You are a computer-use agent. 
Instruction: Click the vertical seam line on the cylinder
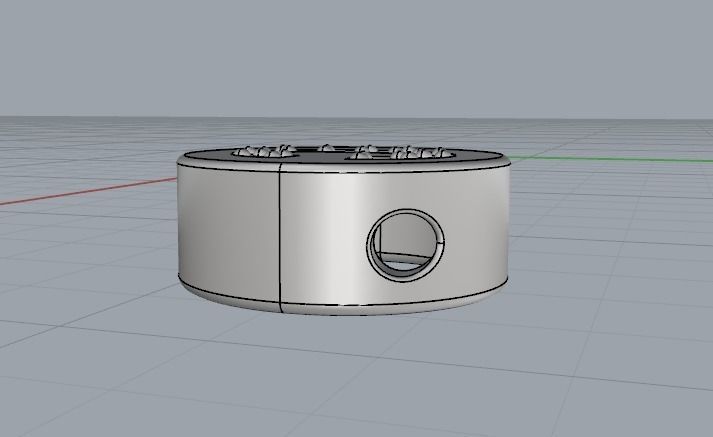280,238
